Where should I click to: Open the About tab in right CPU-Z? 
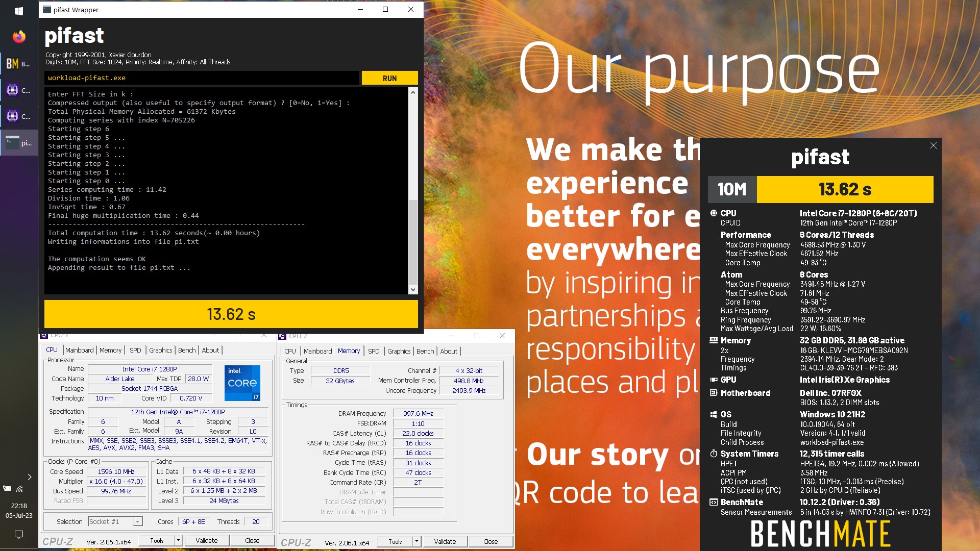pos(449,351)
